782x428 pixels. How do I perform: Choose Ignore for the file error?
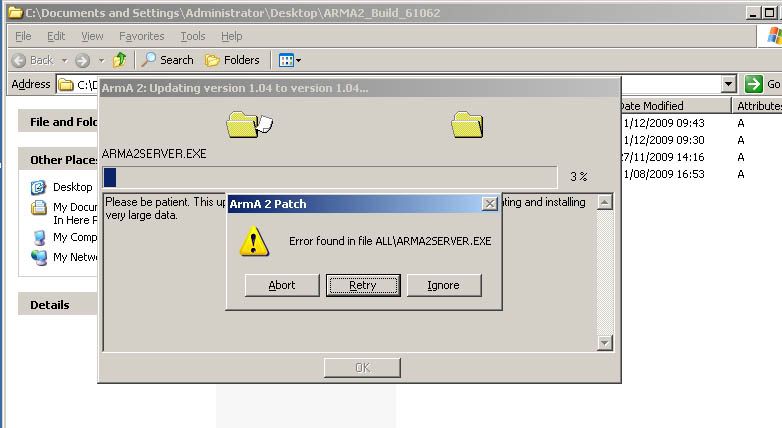pos(444,285)
